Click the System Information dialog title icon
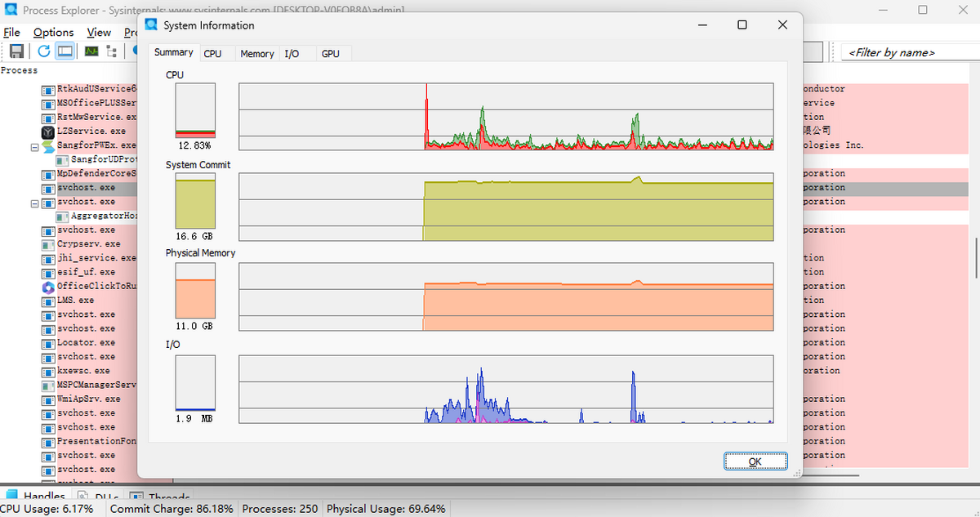The height and width of the screenshot is (517, 980). pyautogui.click(x=151, y=25)
